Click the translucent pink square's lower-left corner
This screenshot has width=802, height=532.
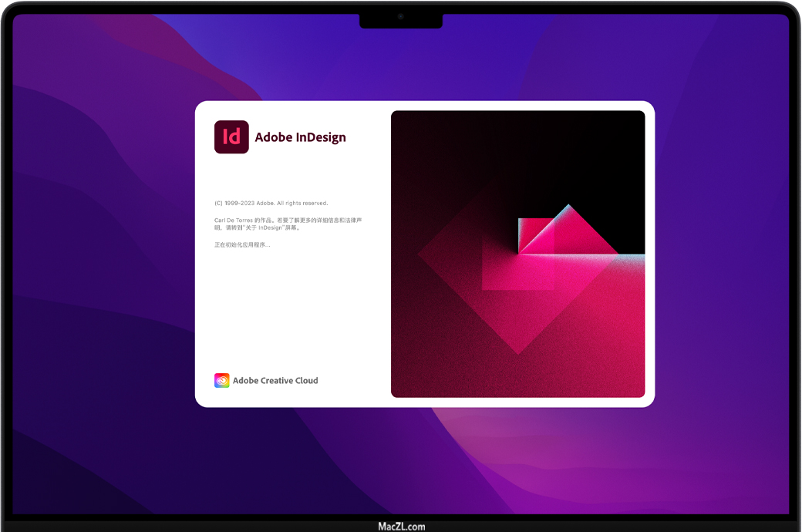tap(484, 288)
